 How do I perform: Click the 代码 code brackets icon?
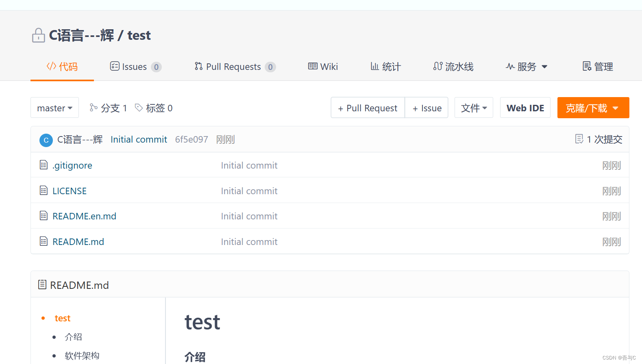coord(51,66)
